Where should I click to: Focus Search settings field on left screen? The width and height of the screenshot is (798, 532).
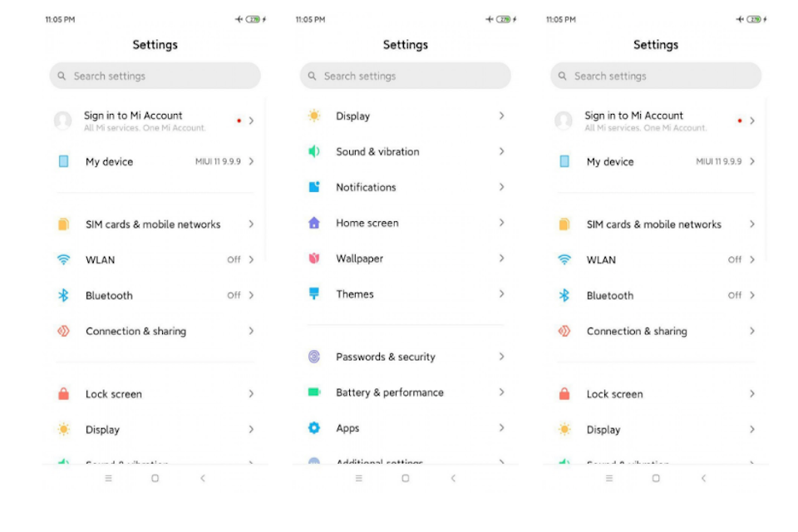(x=155, y=76)
